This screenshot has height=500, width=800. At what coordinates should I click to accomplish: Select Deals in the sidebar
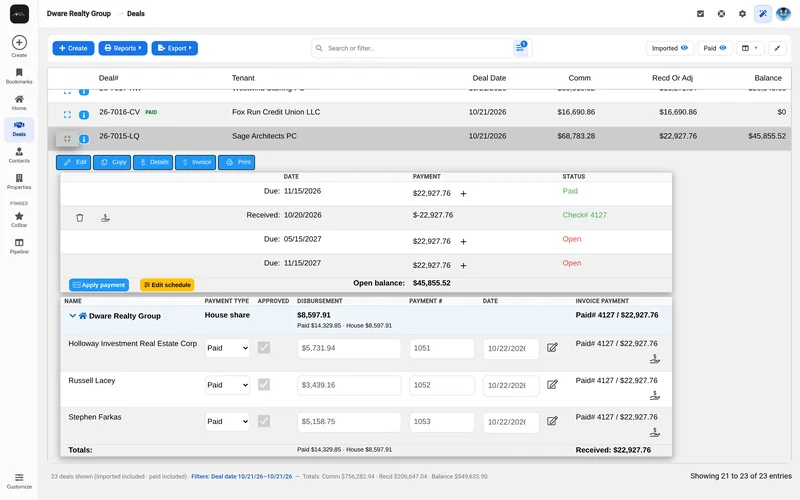(x=19, y=129)
